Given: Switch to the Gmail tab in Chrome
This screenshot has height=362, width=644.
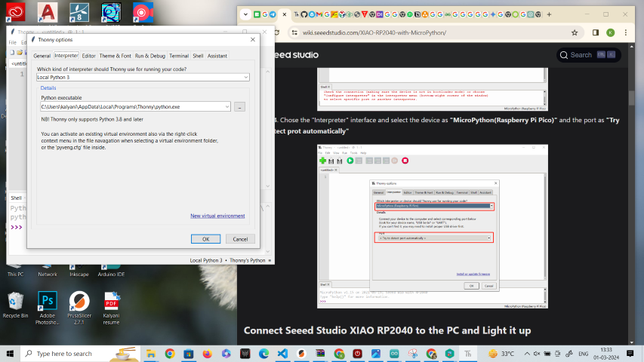Looking at the screenshot, I should [319, 14].
